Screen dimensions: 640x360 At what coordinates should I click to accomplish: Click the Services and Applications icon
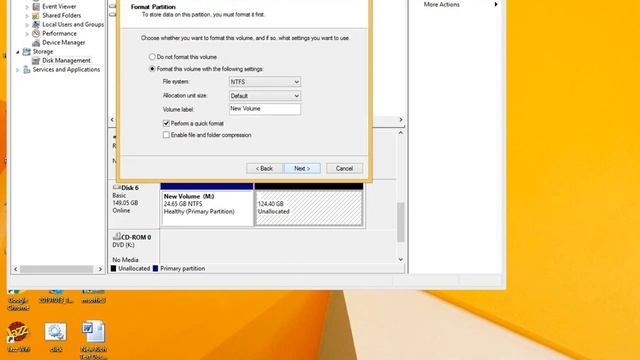pos(27,69)
